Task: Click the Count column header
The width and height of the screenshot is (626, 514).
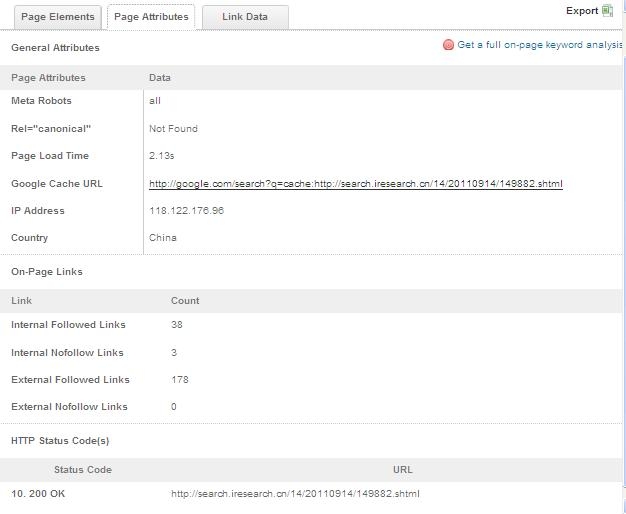Action: coord(185,301)
